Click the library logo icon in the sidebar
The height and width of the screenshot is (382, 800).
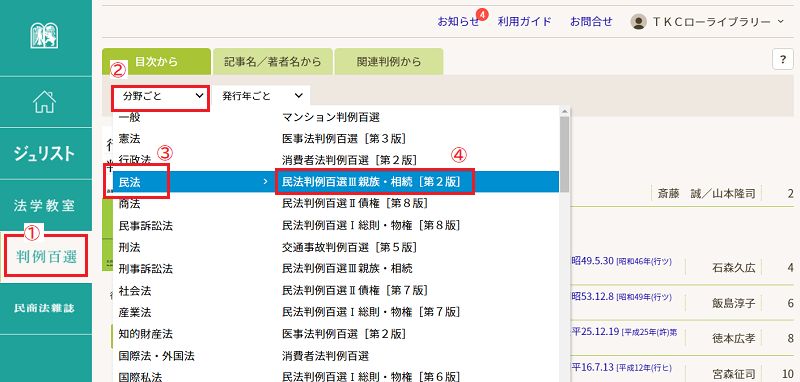click(44, 37)
